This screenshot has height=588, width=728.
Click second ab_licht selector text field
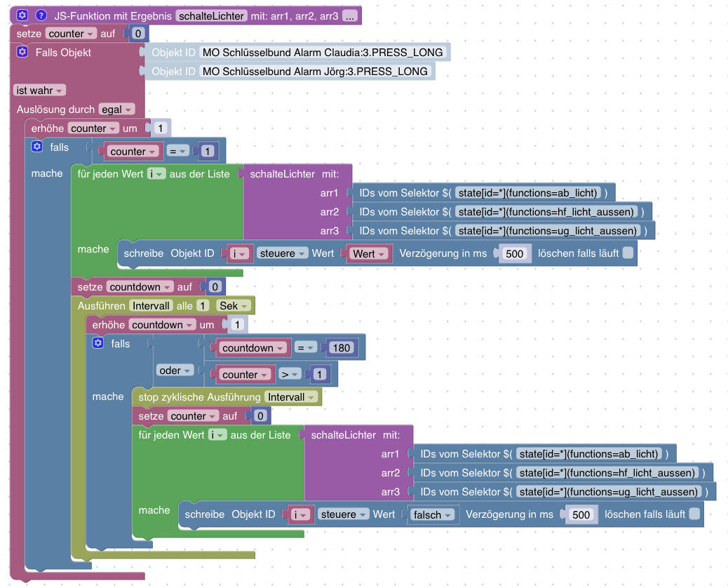pyautogui.click(x=588, y=454)
